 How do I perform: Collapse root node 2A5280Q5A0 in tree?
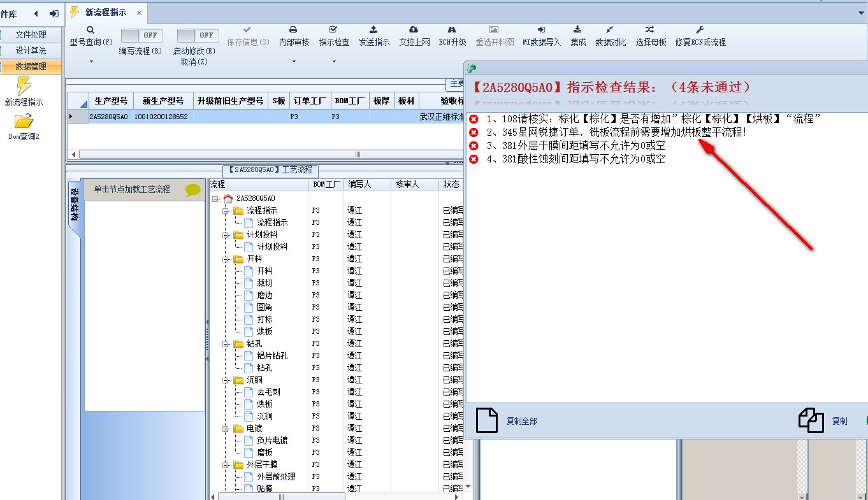tap(216, 199)
